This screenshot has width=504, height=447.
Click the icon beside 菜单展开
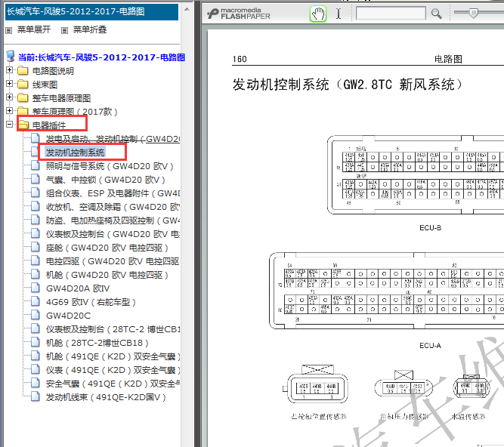coord(9,30)
